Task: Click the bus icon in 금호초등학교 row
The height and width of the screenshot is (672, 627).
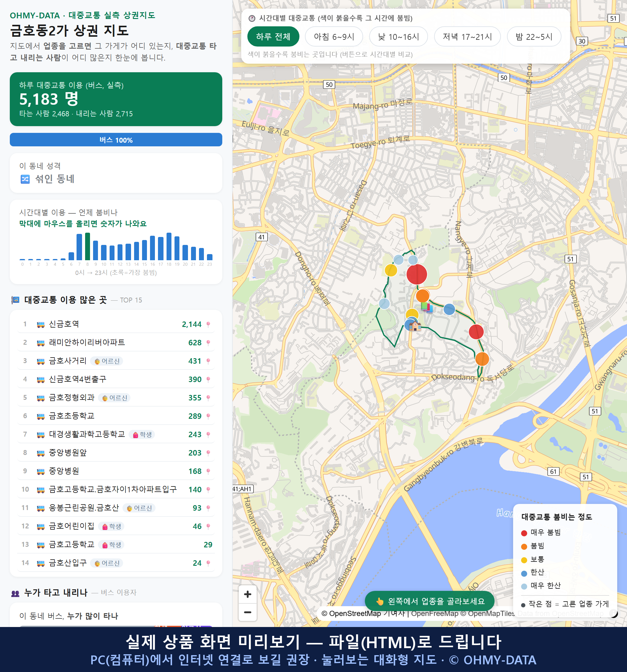Action: coord(40,416)
